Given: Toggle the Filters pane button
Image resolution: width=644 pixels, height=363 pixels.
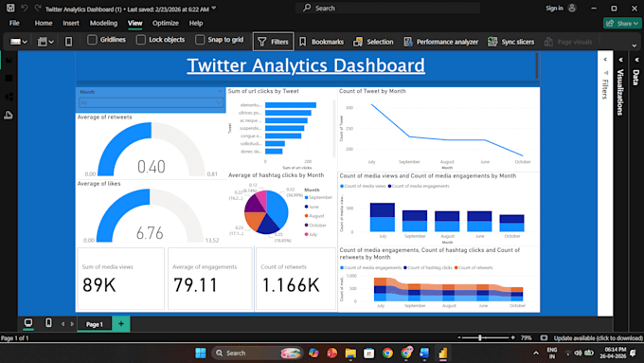Looking at the screenshot, I should pyautogui.click(x=273, y=42).
